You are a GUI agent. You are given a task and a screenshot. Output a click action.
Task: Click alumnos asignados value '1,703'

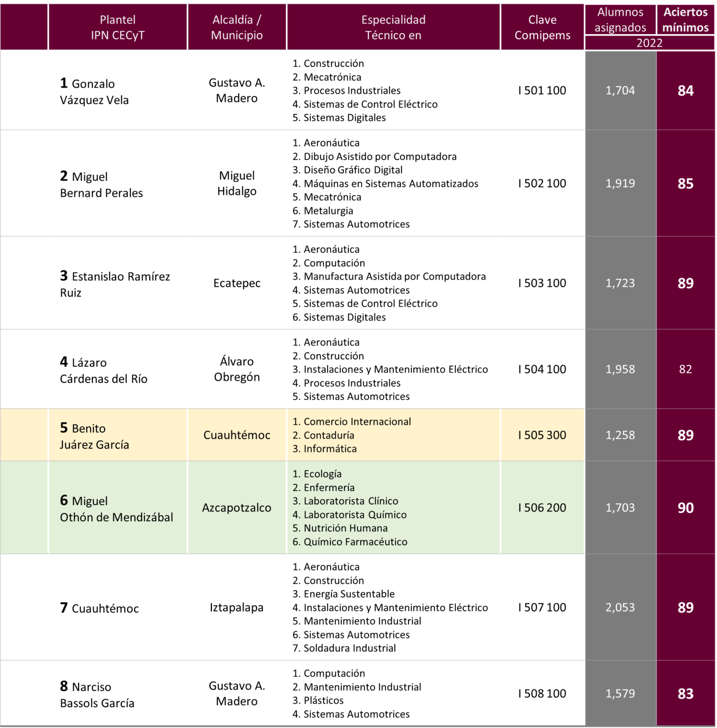coord(620,508)
